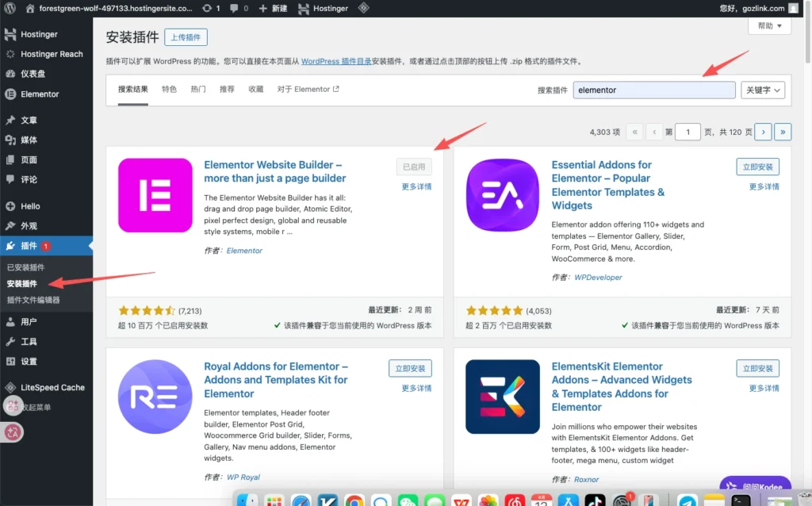
Task: Install Royal Addons for Elementor now
Action: (410, 368)
